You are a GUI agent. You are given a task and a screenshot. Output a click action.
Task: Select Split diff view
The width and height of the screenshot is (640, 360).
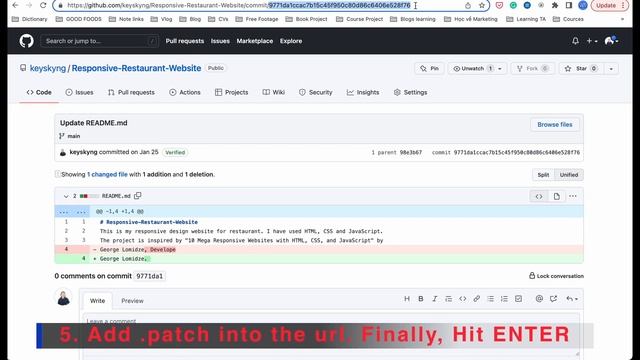(543, 175)
